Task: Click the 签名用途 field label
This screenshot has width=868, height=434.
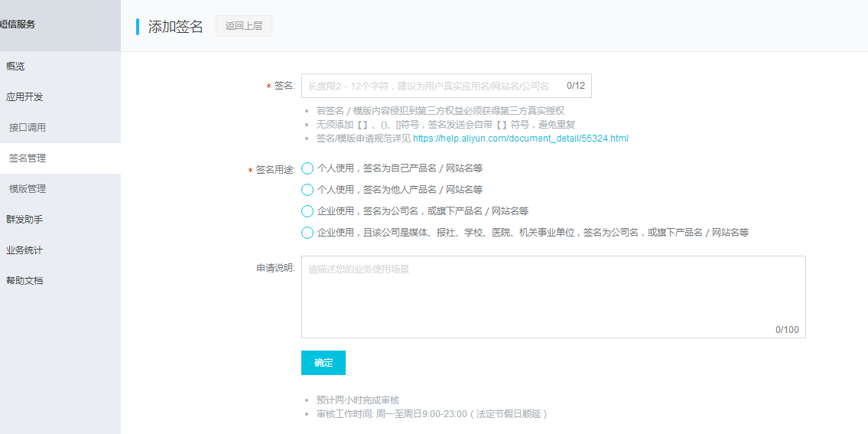Action: pos(275,170)
